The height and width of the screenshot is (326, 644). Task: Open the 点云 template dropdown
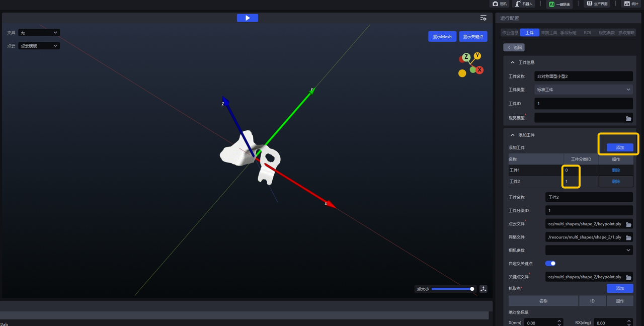point(39,46)
